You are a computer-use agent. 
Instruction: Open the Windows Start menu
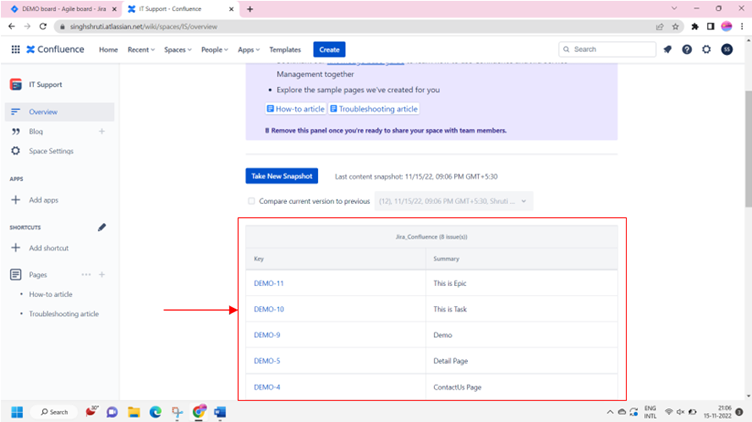pyautogui.click(x=17, y=412)
